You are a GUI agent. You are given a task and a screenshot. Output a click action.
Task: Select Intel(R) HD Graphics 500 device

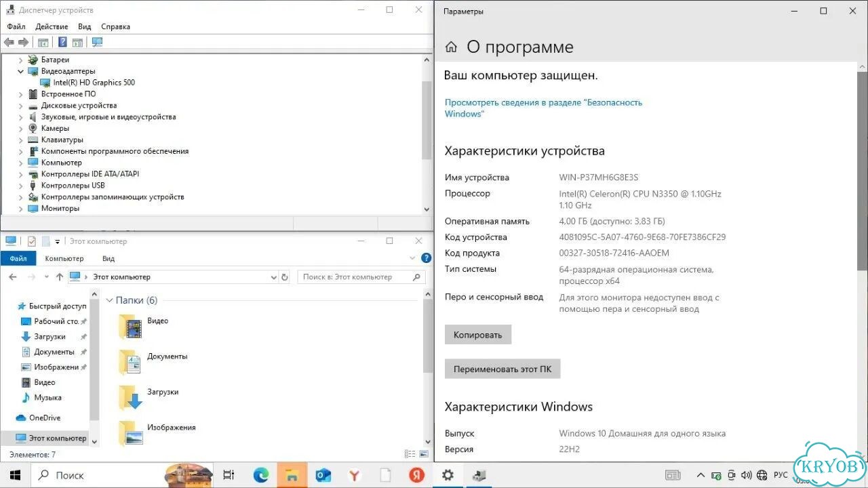click(x=94, y=83)
